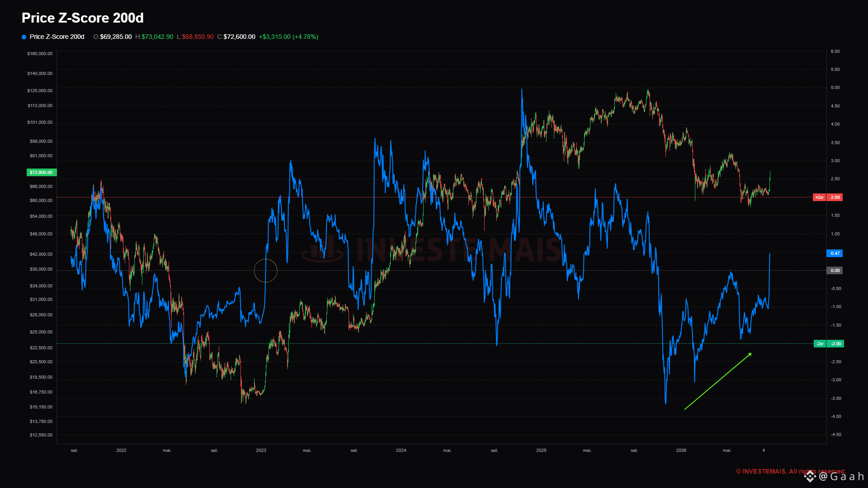Screen dimensions: 868x488
Task: Click the open value $69,285.00
Action: point(116,37)
